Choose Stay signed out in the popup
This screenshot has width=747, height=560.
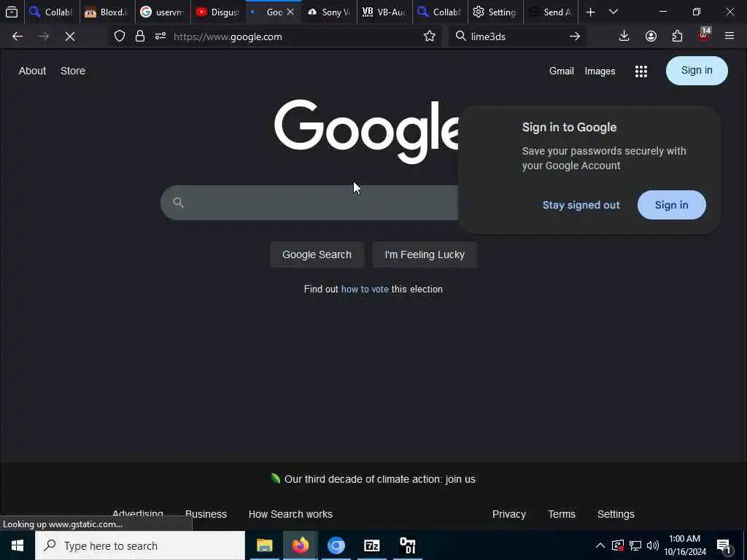[x=581, y=205]
